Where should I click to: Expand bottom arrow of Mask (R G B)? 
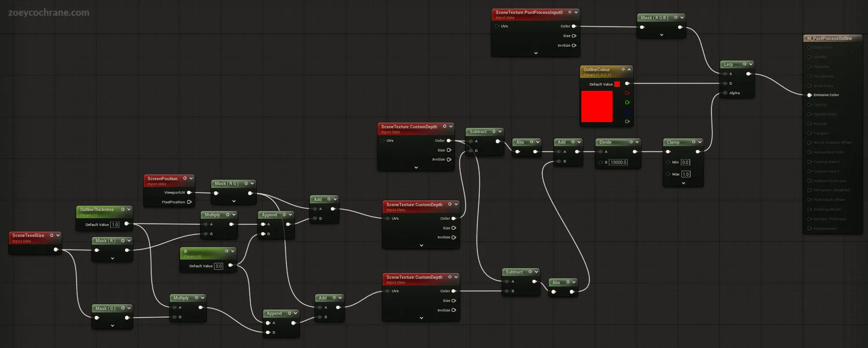pyautogui.click(x=661, y=35)
